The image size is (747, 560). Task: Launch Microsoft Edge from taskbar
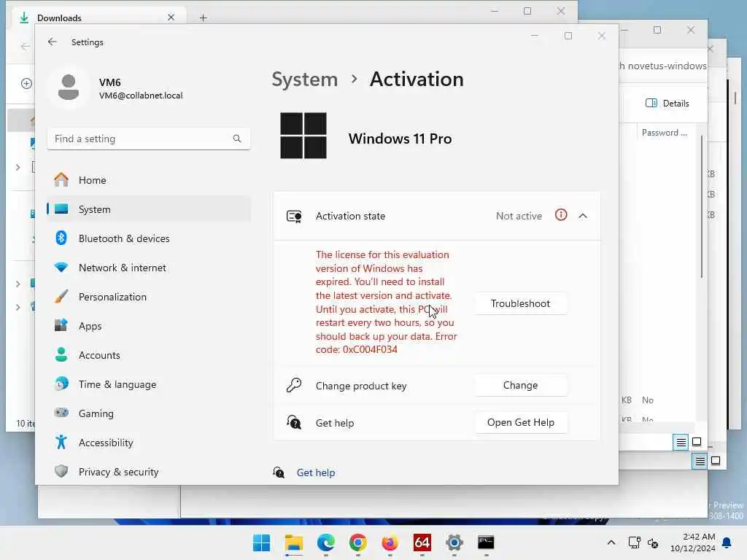326,542
